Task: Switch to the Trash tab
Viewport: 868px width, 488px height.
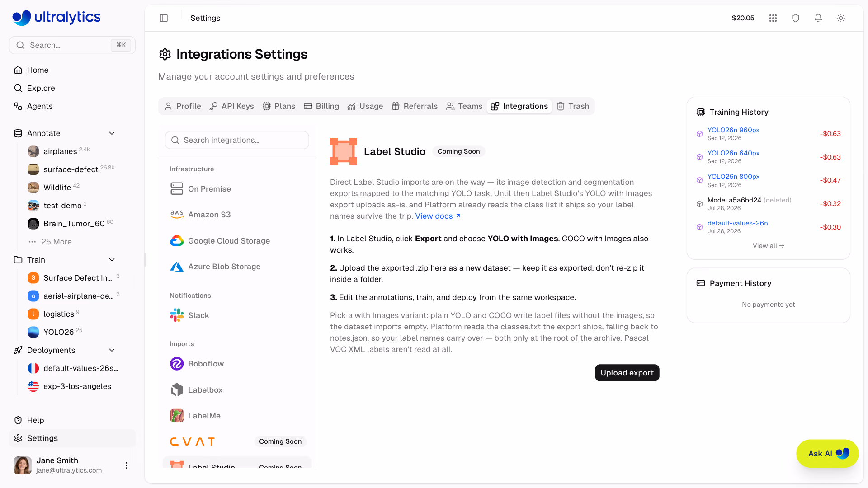Action: point(573,106)
